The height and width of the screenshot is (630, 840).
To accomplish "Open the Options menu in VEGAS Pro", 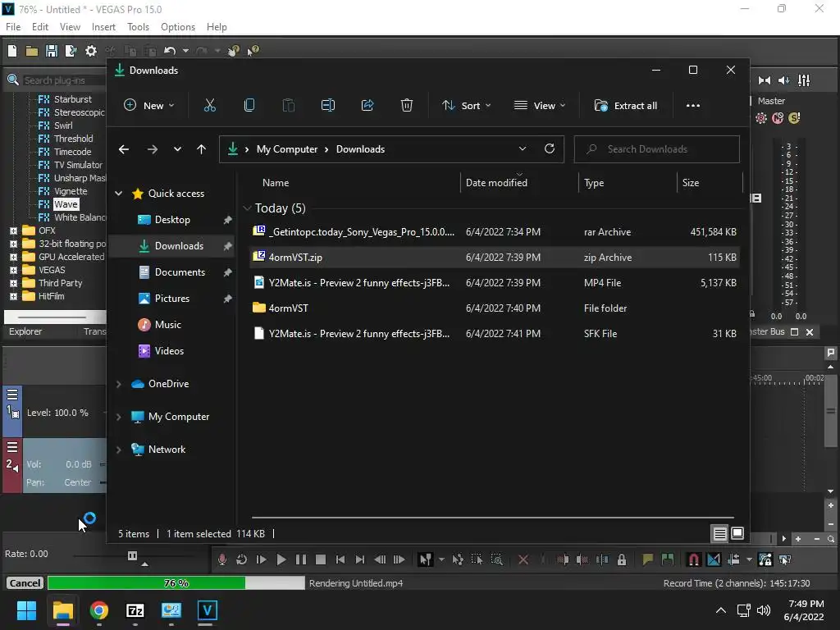I will (x=178, y=27).
